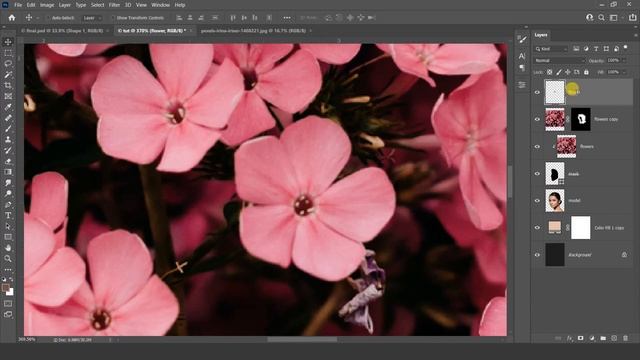Select the Eraser tool
This screenshot has width=640, height=360.
8,161
